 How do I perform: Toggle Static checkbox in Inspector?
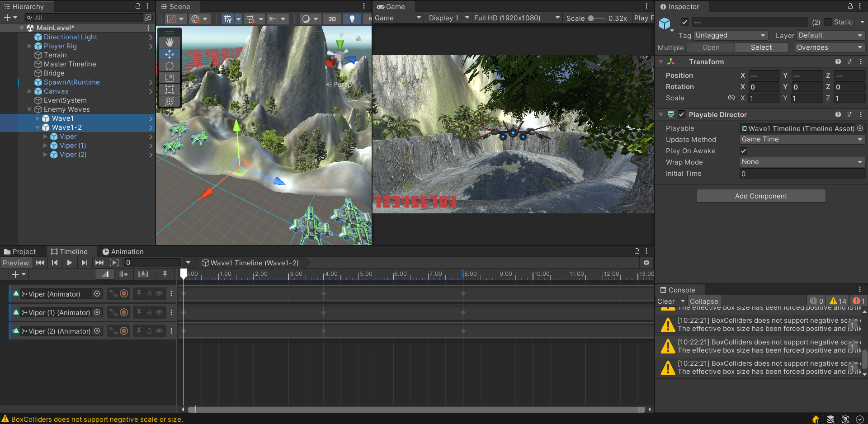(x=828, y=22)
